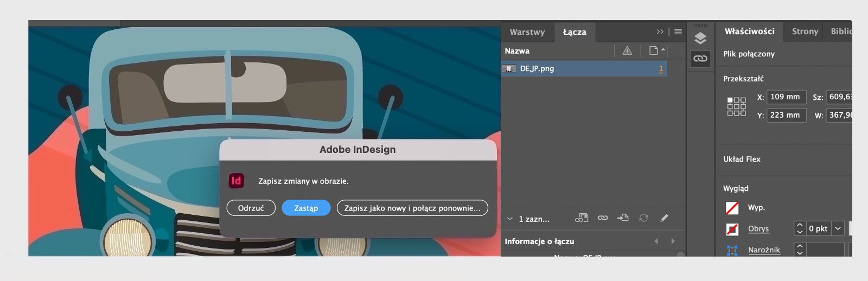Image resolution: width=868 pixels, height=281 pixels.
Task: Click the X position field 109 mm
Action: pyautogui.click(x=786, y=97)
